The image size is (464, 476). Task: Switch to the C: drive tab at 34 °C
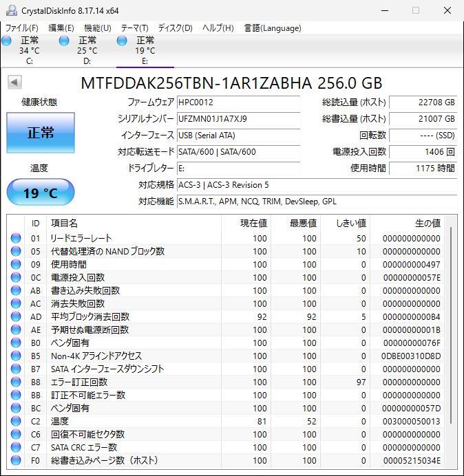(x=29, y=50)
